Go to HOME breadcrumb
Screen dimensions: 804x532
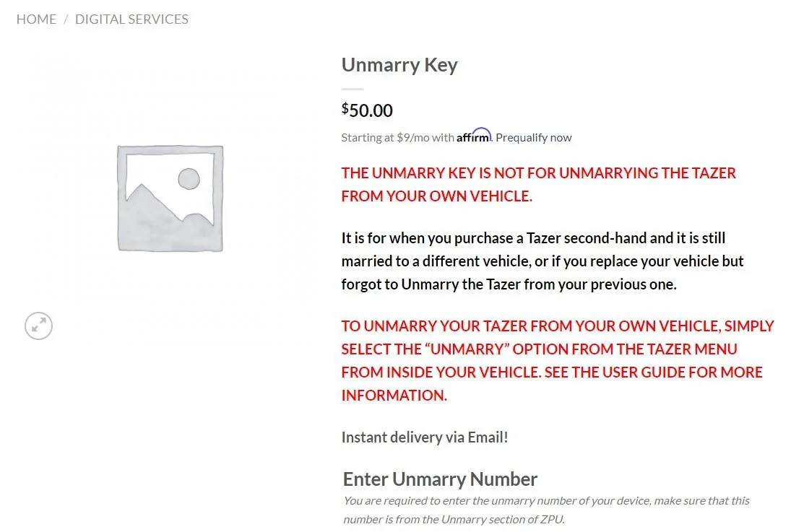pyautogui.click(x=36, y=19)
